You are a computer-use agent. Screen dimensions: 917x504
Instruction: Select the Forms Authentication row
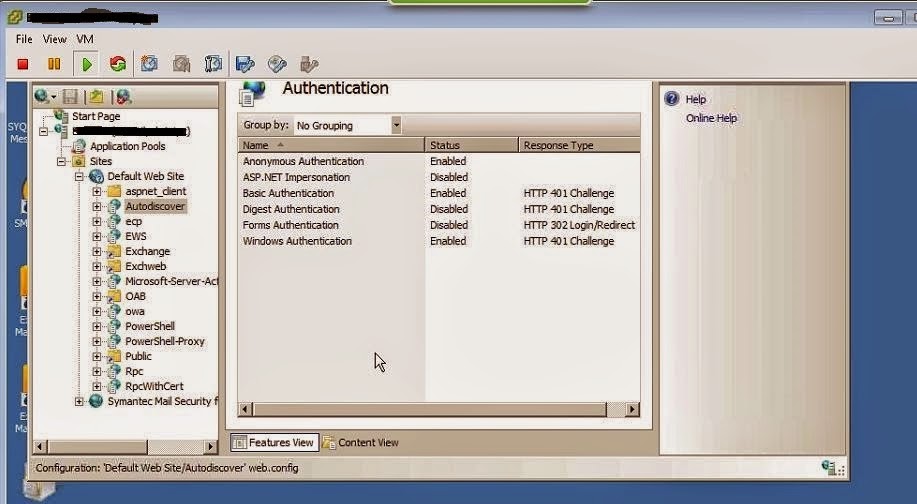(439, 225)
